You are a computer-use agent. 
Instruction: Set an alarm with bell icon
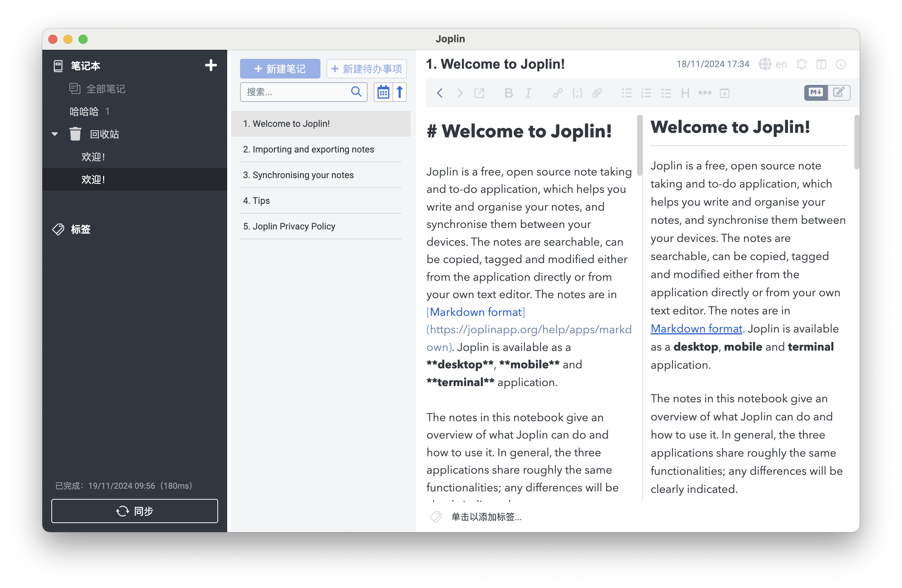(x=801, y=64)
